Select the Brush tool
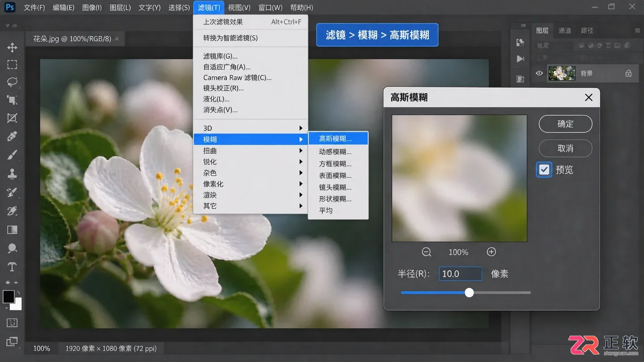 [x=12, y=155]
